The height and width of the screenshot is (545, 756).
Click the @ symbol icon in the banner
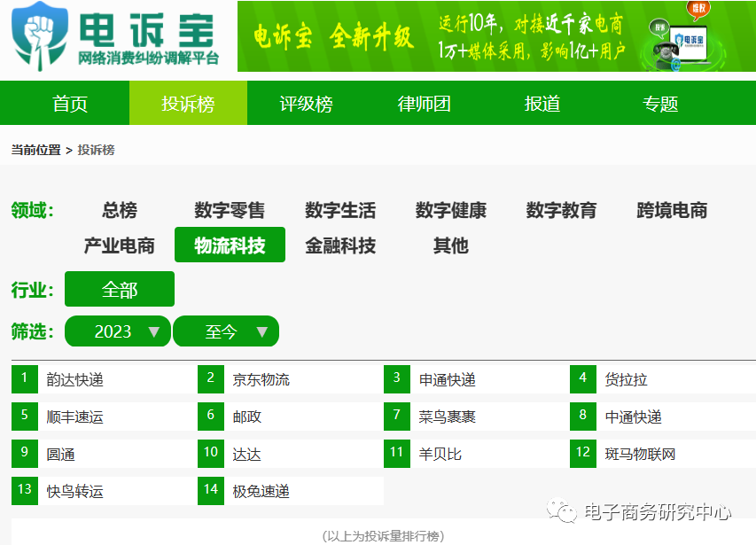tap(676, 65)
